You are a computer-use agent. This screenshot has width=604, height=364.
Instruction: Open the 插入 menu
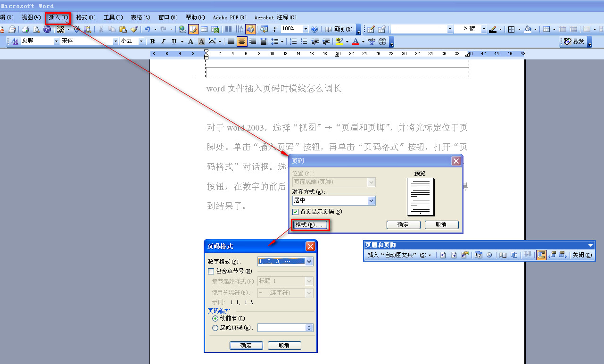pyautogui.click(x=58, y=17)
